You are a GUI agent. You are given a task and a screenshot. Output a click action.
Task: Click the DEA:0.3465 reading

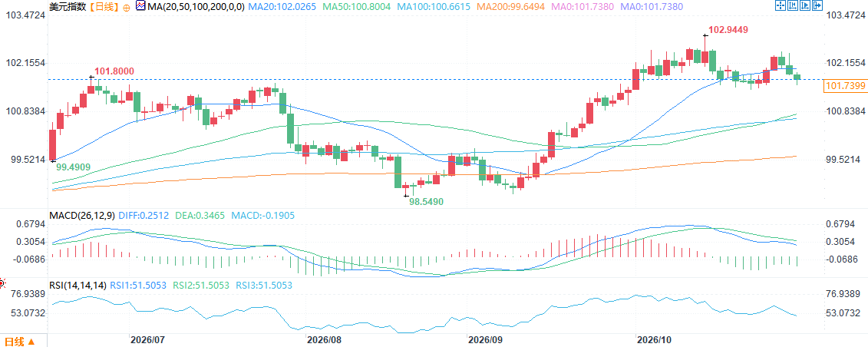tap(200, 215)
